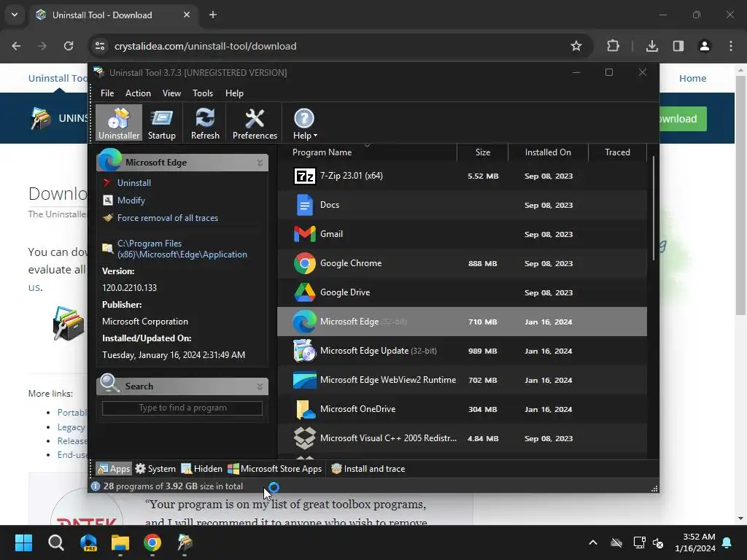Click the Chrome address bar URL
The image size is (747, 560).
pos(205,46)
